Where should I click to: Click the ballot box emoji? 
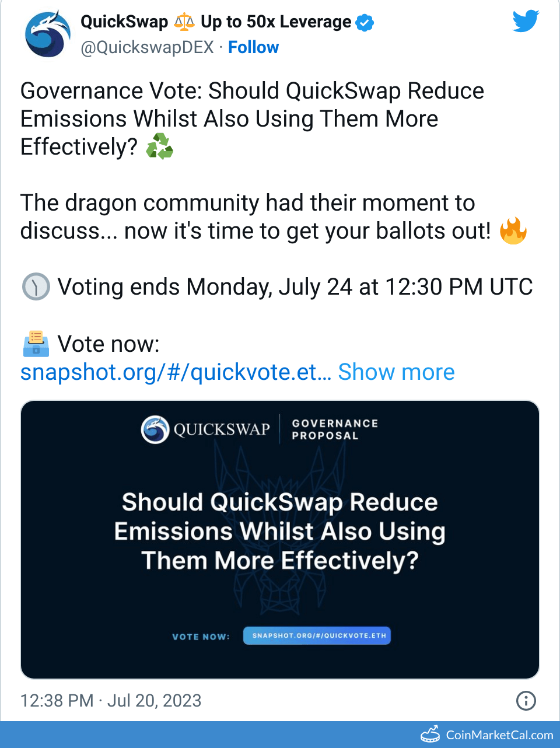36,344
